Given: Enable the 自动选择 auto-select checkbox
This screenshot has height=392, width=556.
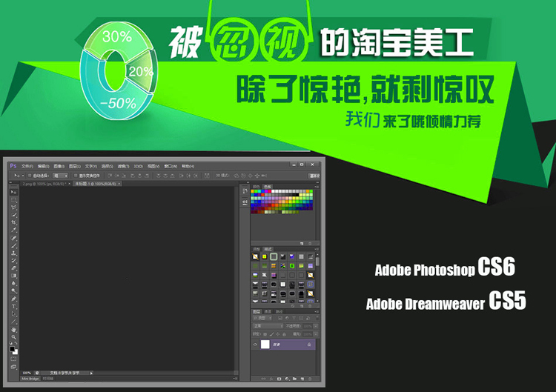Looking at the screenshot, I should pos(30,176).
